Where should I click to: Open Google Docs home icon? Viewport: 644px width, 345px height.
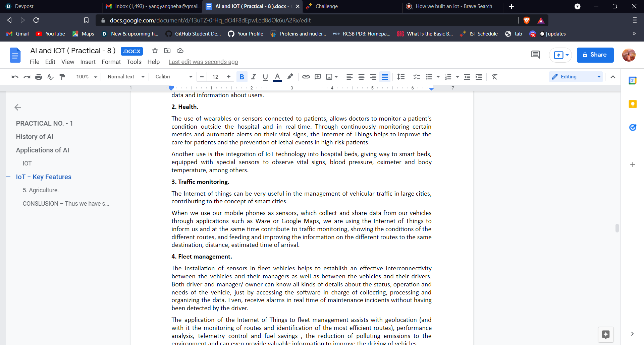coord(15,55)
